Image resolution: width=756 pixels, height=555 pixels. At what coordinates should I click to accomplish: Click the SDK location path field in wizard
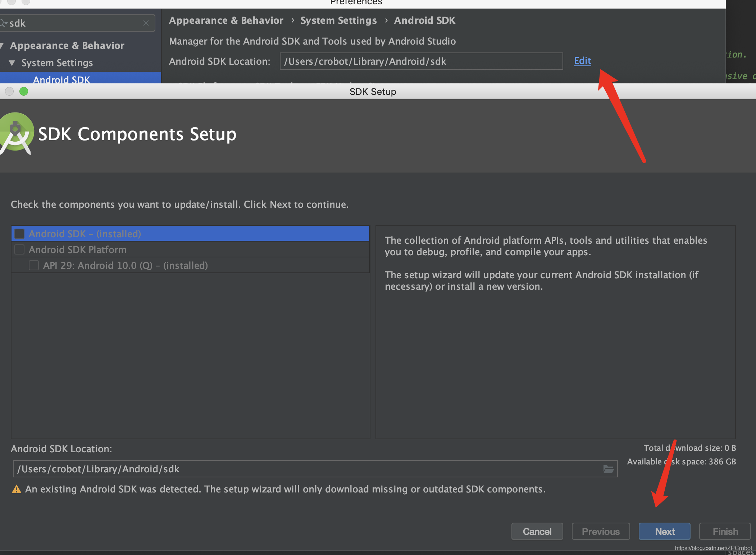point(306,469)
